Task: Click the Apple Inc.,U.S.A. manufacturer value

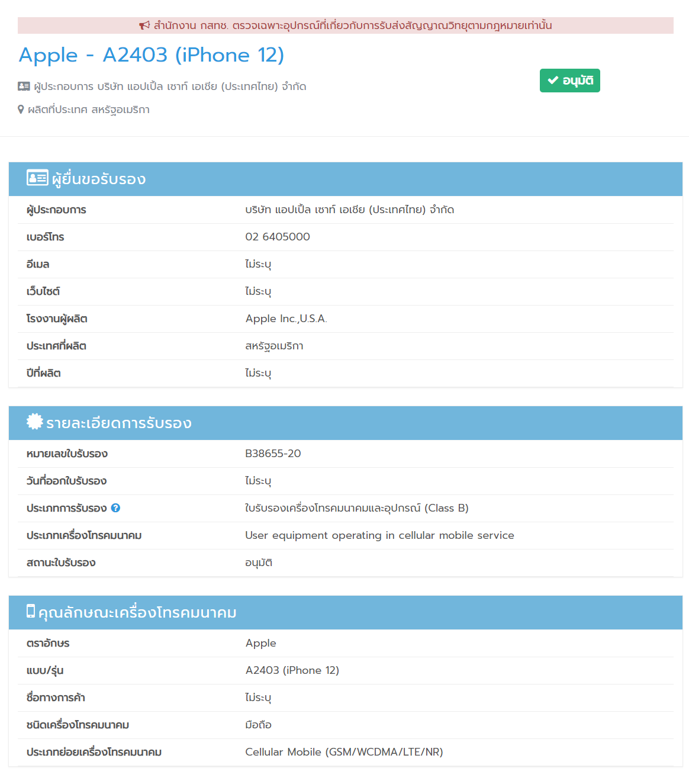Action: (286, 319)
